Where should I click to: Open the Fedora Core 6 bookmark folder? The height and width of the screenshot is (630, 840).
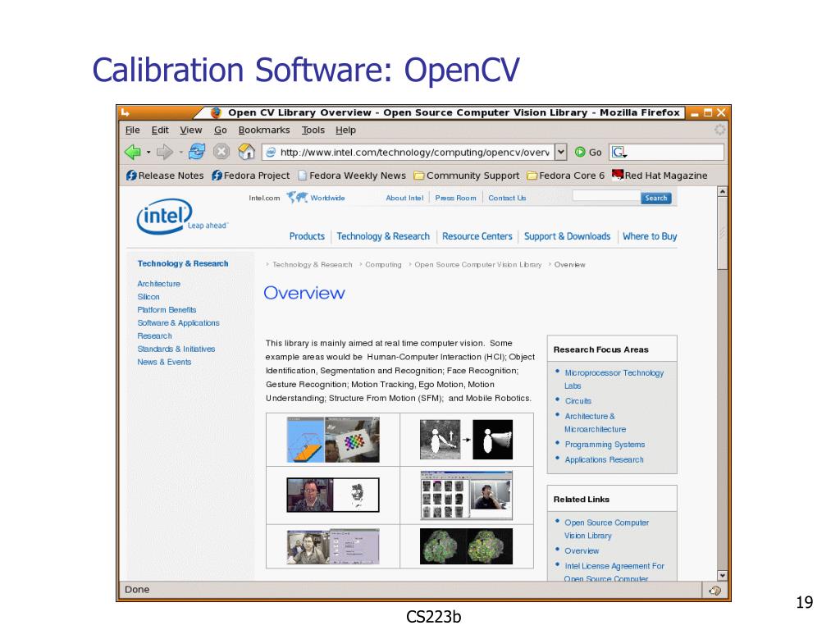pyautogui.click(x=566, y=176)
